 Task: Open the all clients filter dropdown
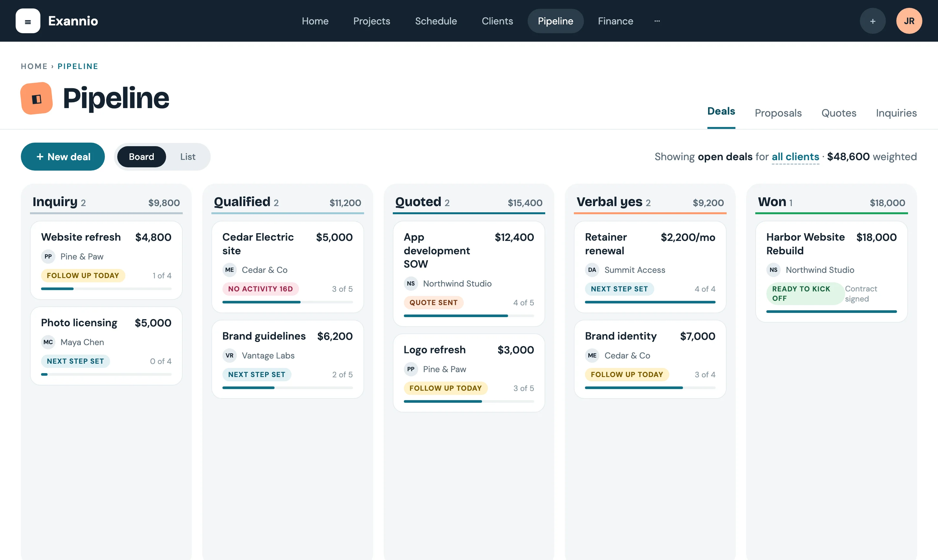795,157
